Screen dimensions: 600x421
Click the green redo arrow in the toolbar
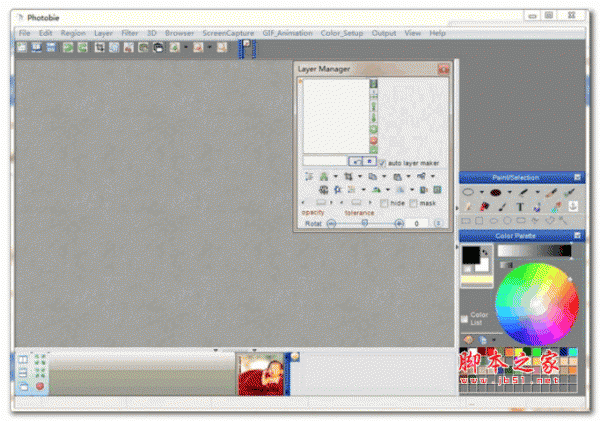point(83,47)
